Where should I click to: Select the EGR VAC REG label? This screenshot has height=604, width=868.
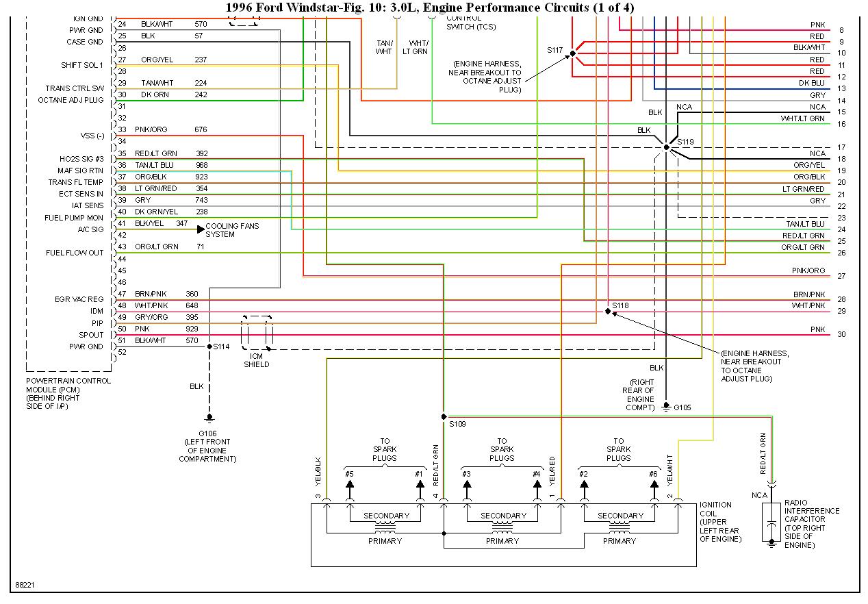[x=79, y=299]
